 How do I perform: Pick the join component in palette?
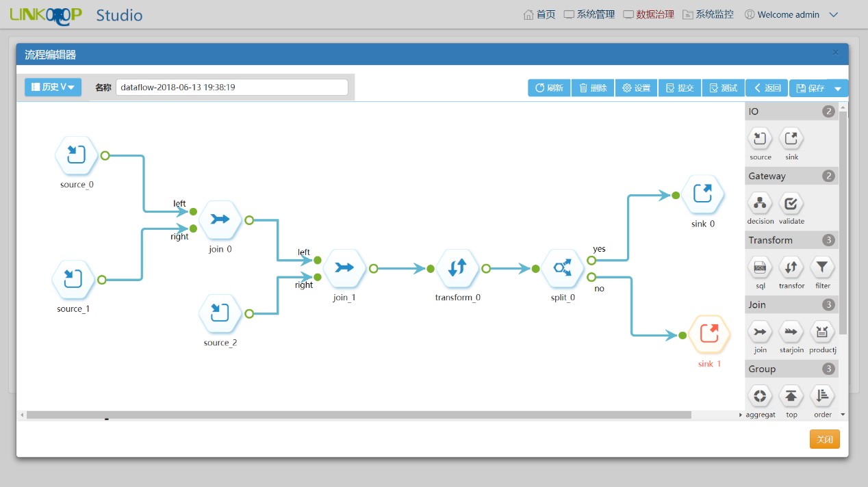(760, 332)
